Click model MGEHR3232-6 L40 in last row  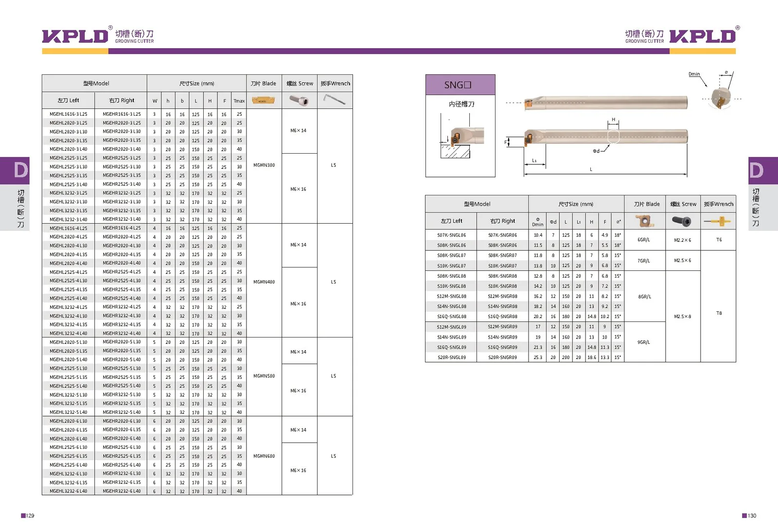point(122,491)
